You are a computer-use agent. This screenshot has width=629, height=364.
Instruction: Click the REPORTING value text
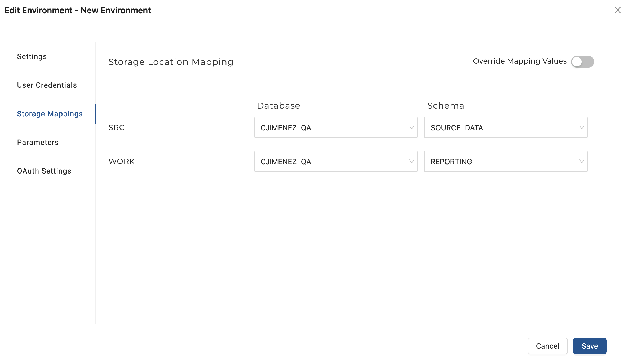[451, 162]
